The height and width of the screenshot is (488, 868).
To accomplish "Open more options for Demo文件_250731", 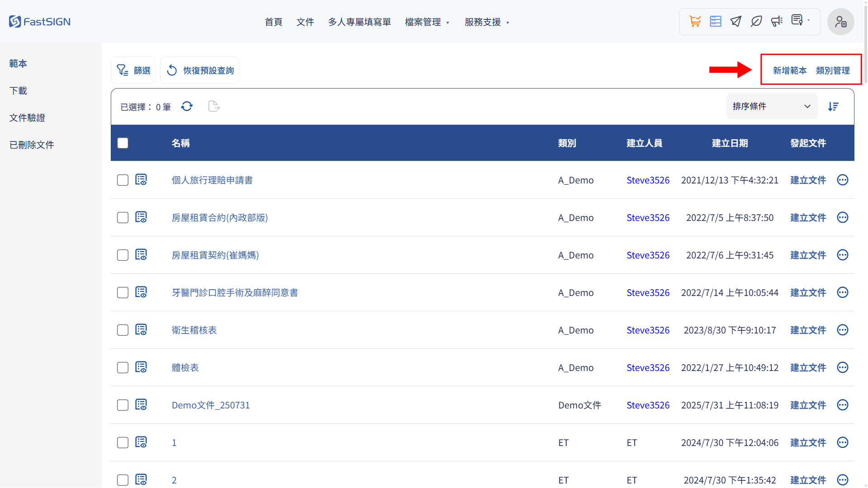I will coord(842,405).
